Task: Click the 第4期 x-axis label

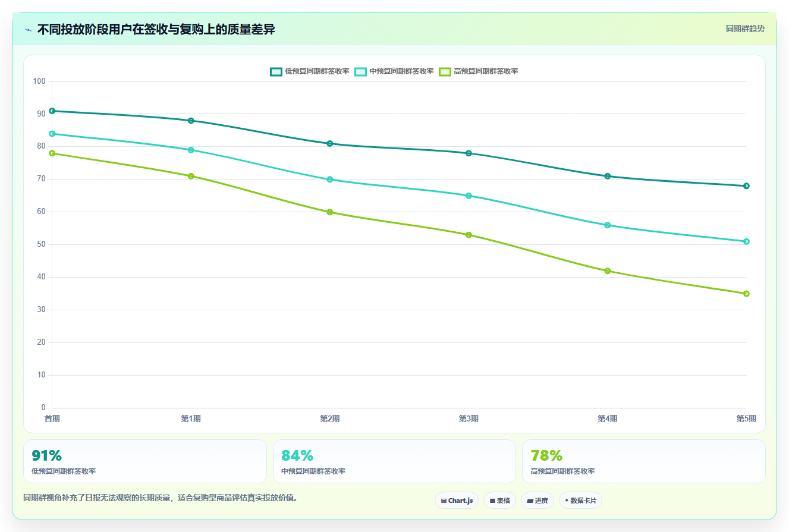Action: click(608, 418)
